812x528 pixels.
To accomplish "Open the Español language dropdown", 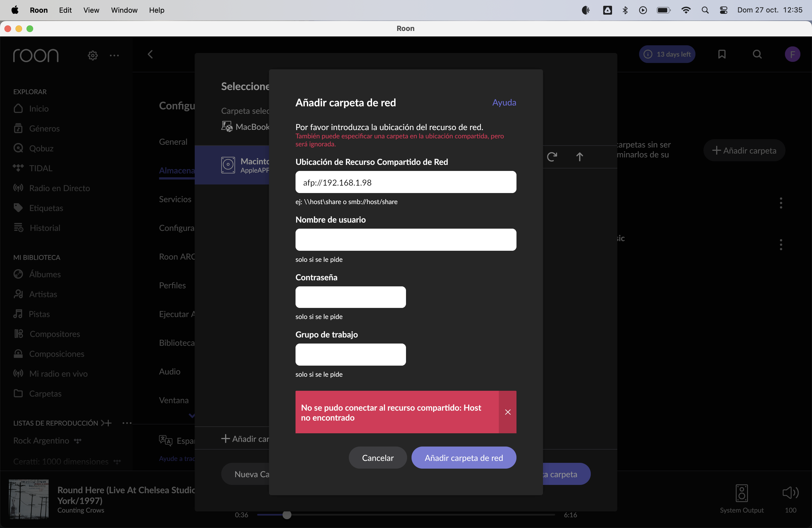I will click(x=177, y=441).
